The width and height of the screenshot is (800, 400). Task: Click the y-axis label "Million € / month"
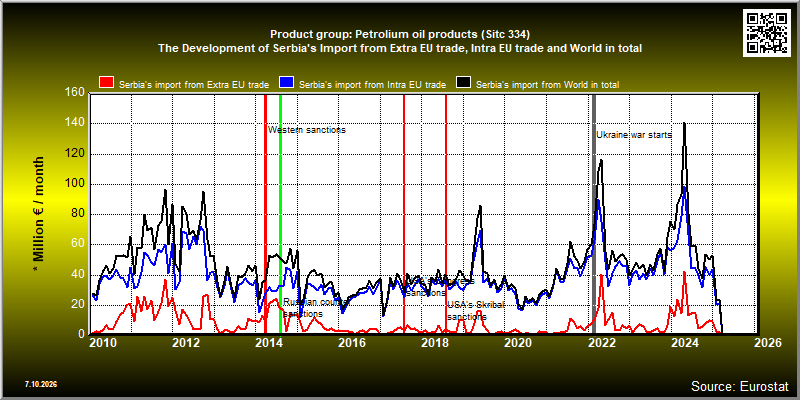39,214
